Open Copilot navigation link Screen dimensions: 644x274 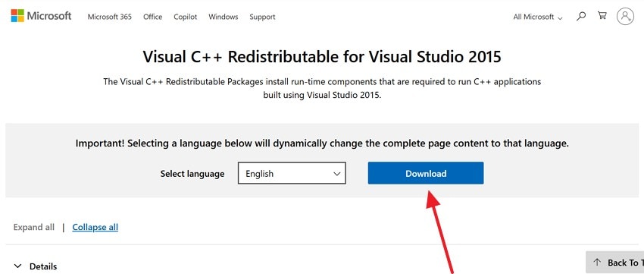(x=185, y=17)
